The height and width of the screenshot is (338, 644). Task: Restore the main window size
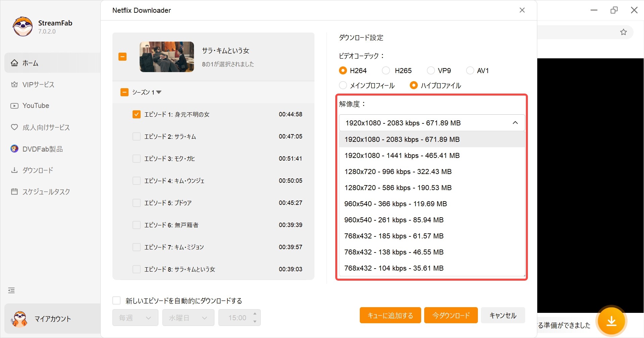coord(614,10)
